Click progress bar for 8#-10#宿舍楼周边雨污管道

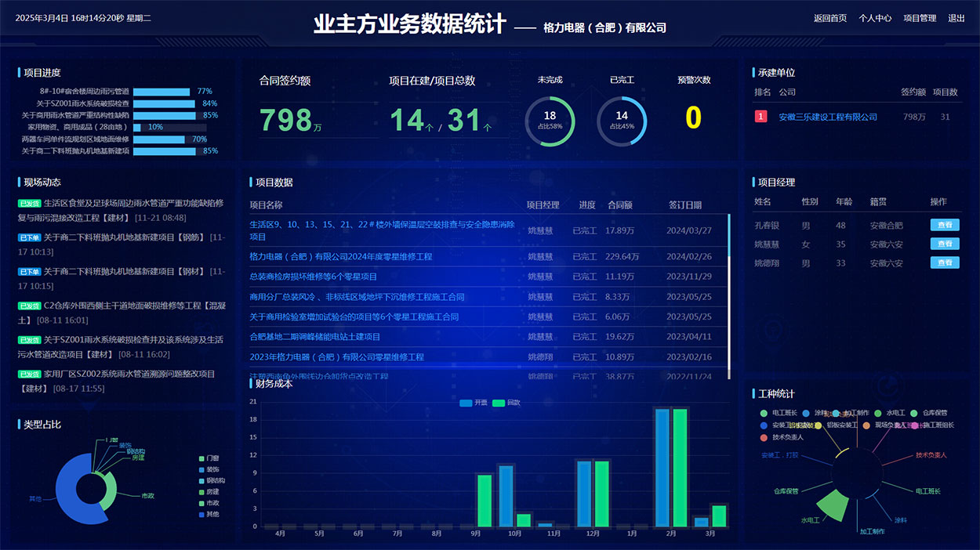click(162, 92)
